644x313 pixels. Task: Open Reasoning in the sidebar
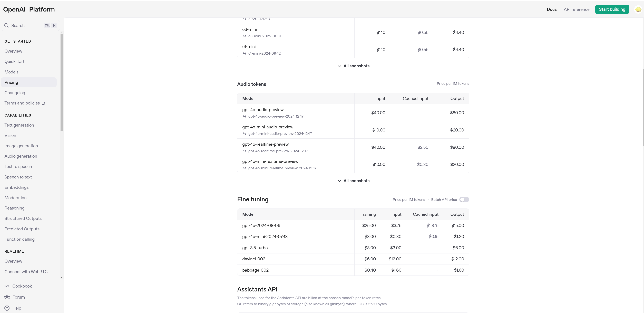tap(15, 208)
